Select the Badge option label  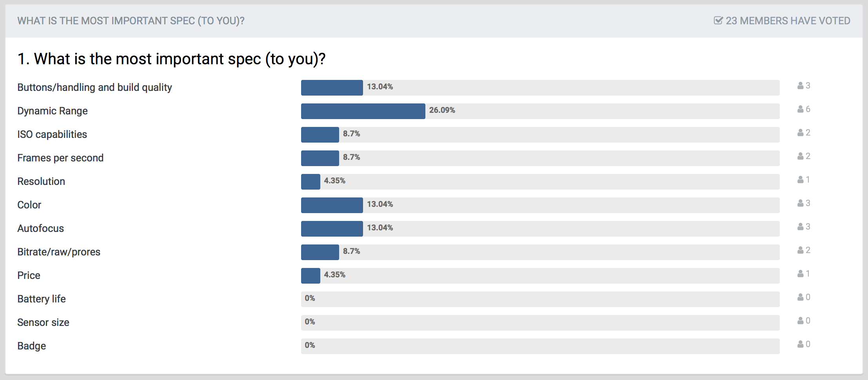tap(32, 346)
